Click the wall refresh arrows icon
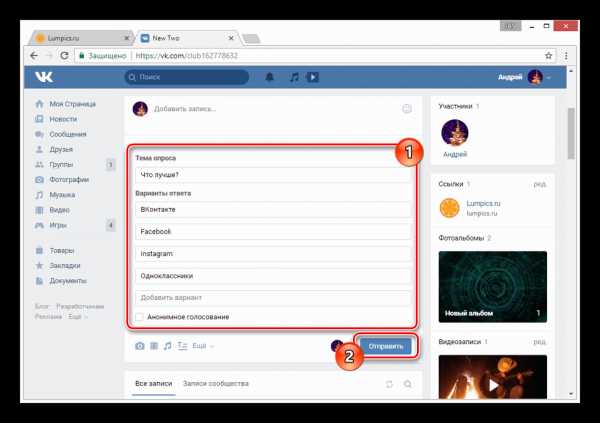600x423 pixels. click(x=389, y=384)
